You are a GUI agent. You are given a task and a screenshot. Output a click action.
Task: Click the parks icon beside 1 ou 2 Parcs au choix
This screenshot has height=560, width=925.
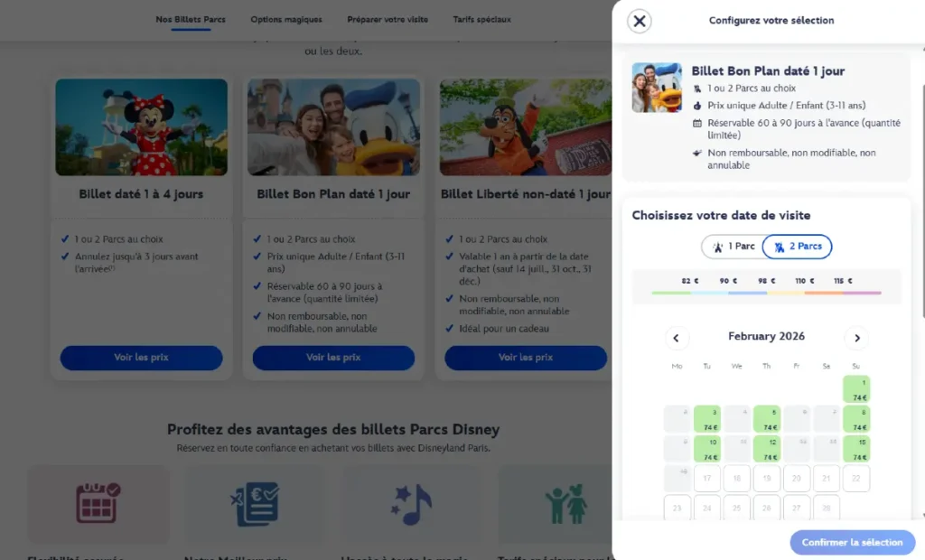tap(698, 88)
